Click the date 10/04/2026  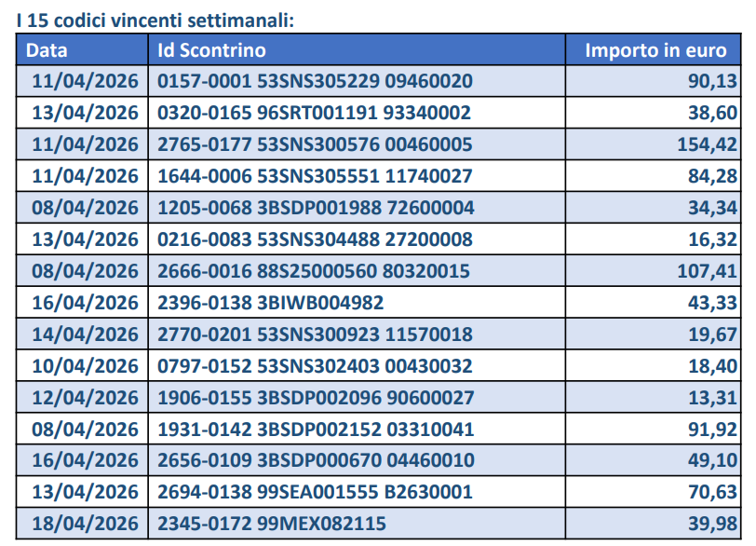pos(85,366)
